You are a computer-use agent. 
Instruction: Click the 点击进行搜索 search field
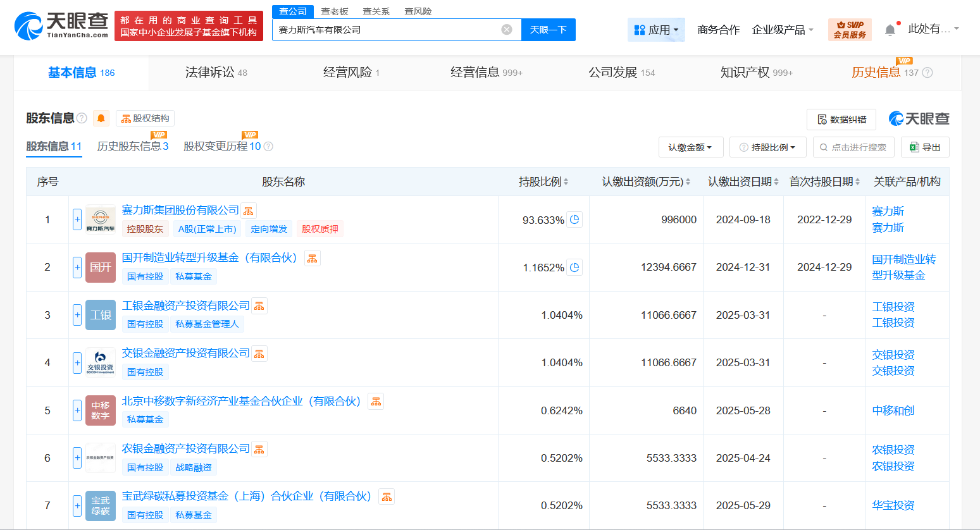coord(853,147)
